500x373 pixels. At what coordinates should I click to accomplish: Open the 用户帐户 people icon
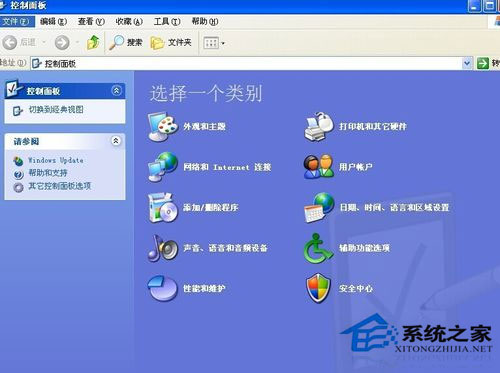(x=319, y=167)
